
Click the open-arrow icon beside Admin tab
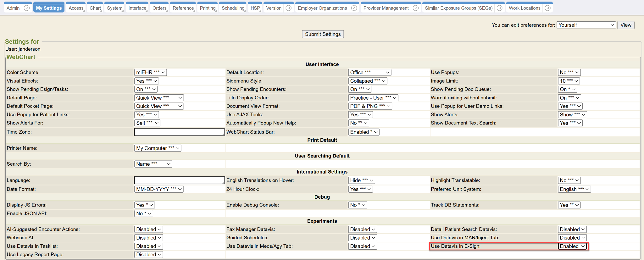[x=27, y=8]
